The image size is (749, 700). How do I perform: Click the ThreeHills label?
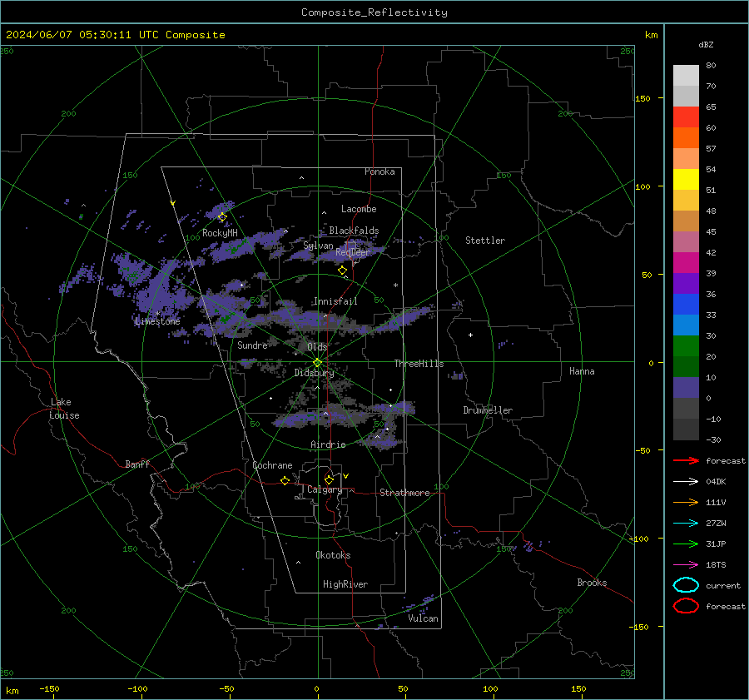419,364
